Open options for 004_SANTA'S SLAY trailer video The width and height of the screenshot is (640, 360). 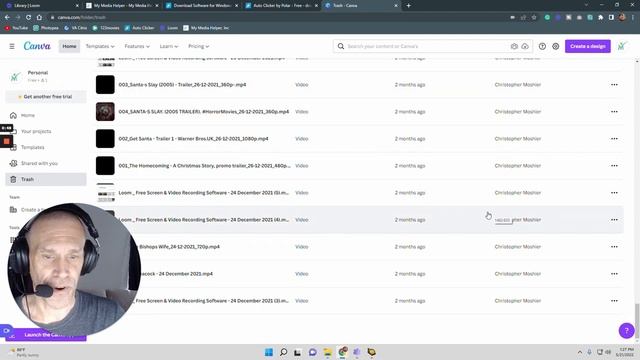614,112
